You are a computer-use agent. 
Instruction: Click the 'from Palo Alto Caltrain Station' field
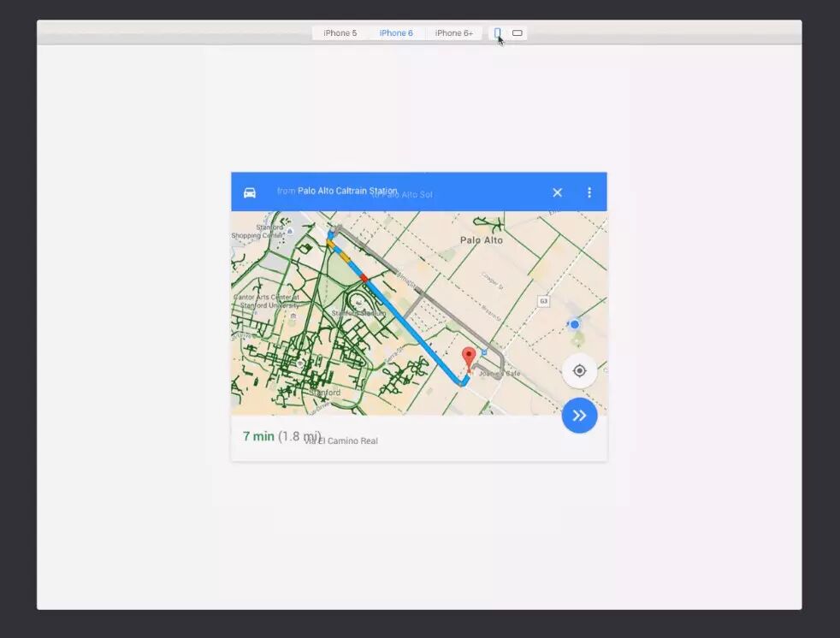coord(337,191)
